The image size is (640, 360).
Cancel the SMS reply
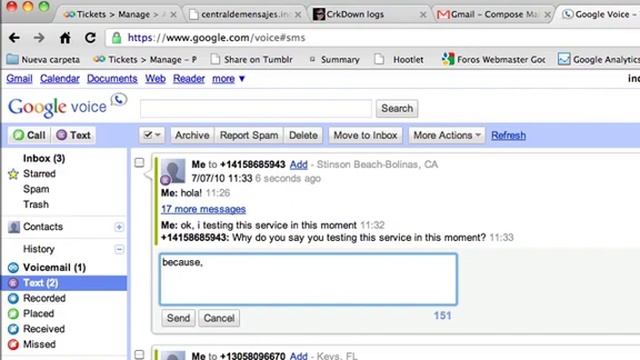click(x=219, y=318)
